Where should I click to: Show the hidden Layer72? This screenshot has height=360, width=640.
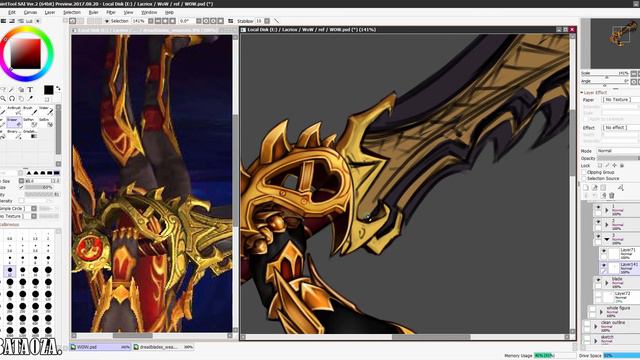point(598,294)
